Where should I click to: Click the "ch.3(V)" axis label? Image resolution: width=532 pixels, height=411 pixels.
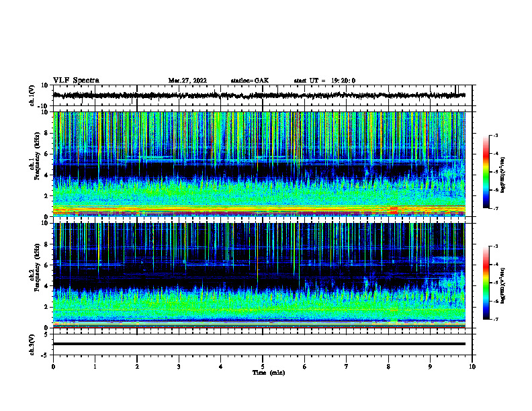32,345
